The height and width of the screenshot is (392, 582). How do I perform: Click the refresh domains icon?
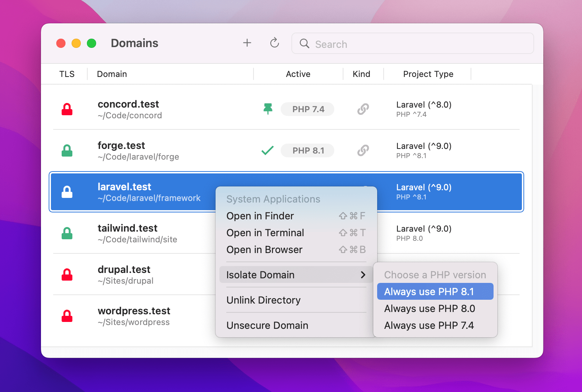(275, 42)
